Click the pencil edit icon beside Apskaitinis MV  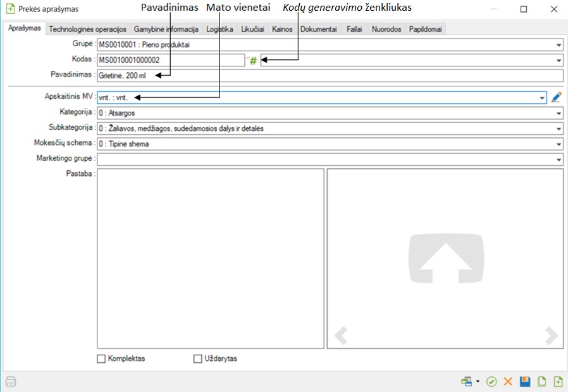tap(556, 97)
